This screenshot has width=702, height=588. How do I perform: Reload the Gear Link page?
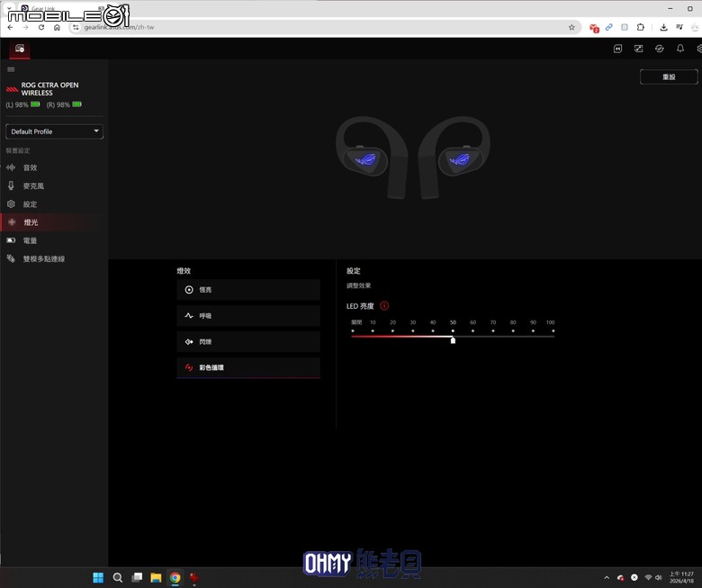41,27
